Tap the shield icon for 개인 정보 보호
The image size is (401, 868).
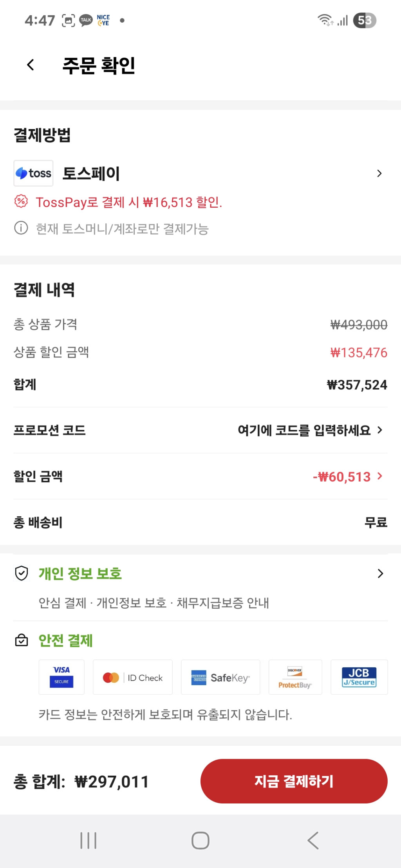point(22,573)
